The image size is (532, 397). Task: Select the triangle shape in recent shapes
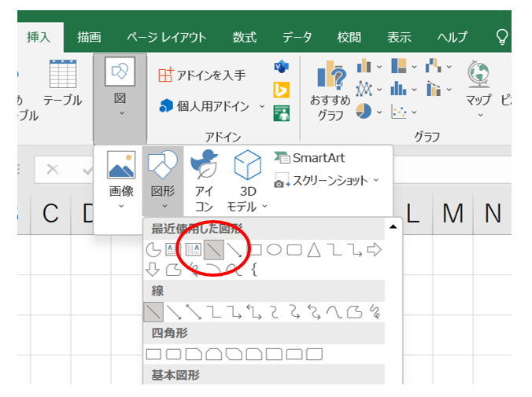pos(314,250)
